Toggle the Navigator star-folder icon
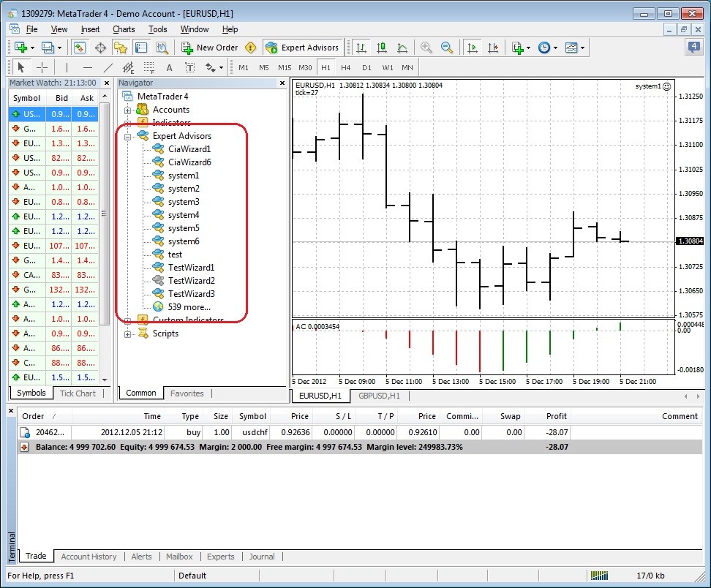 pos(121,48)
